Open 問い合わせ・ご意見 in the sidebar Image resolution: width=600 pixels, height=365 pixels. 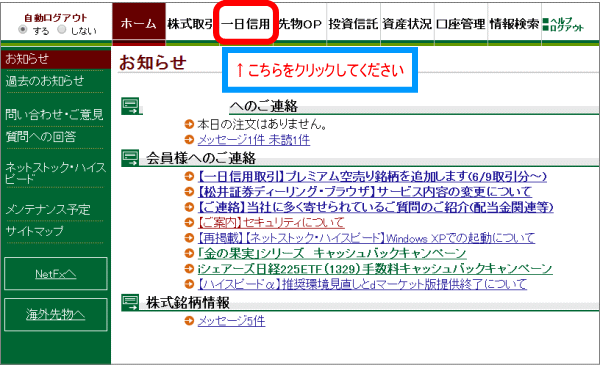54,114
